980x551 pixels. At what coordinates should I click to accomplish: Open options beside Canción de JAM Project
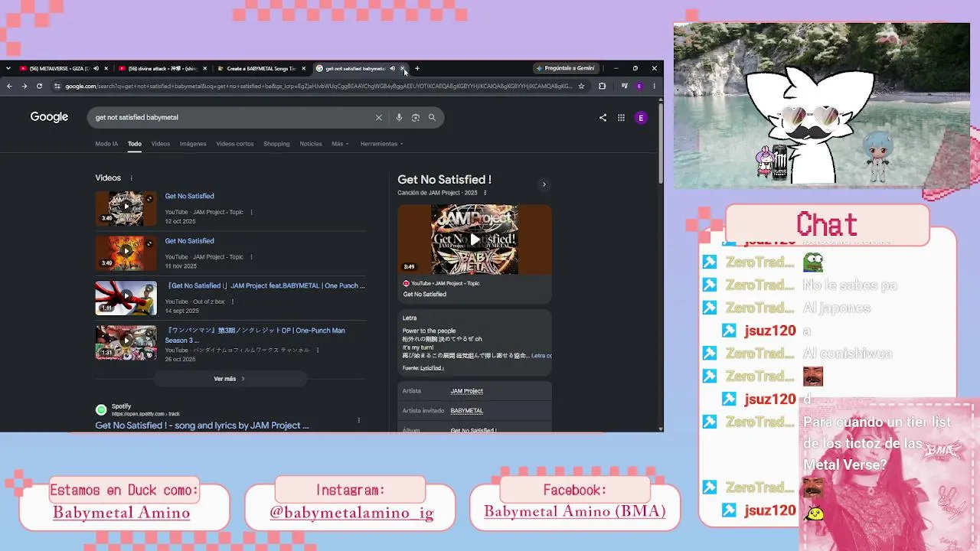[x=485, y=193]
